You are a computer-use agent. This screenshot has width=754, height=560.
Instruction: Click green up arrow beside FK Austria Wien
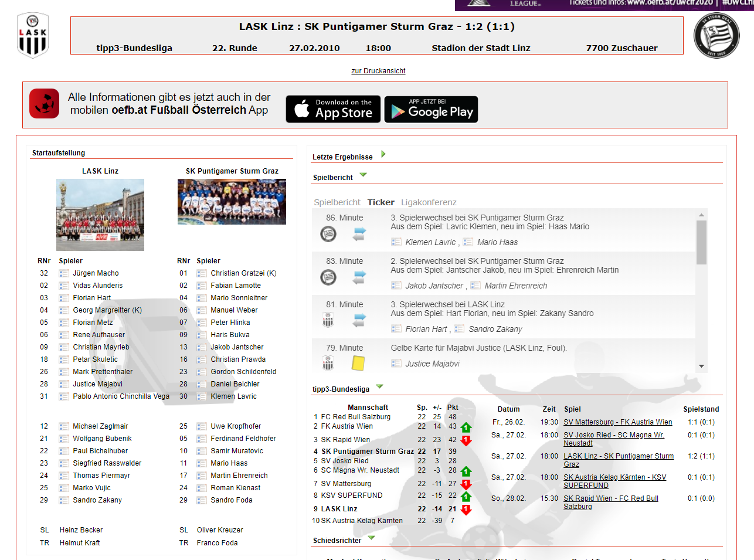(466, 427)
